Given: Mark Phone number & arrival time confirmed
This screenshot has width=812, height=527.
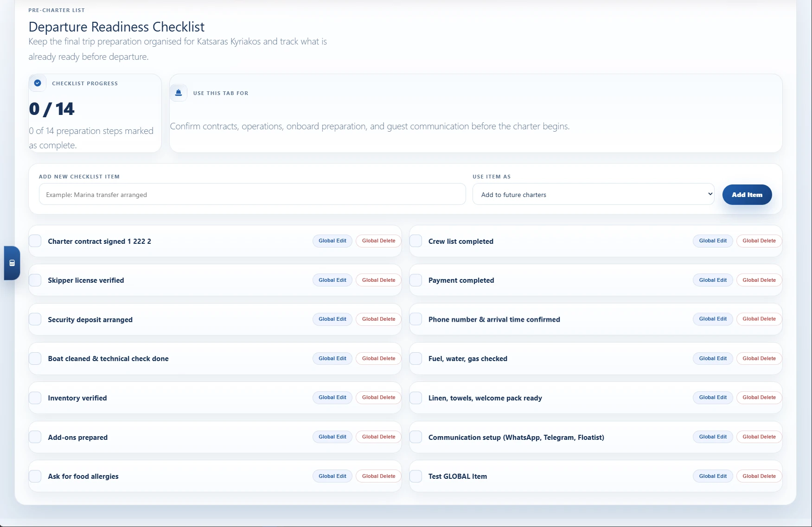Looking at the screenshot, I should tap(416, 319).
